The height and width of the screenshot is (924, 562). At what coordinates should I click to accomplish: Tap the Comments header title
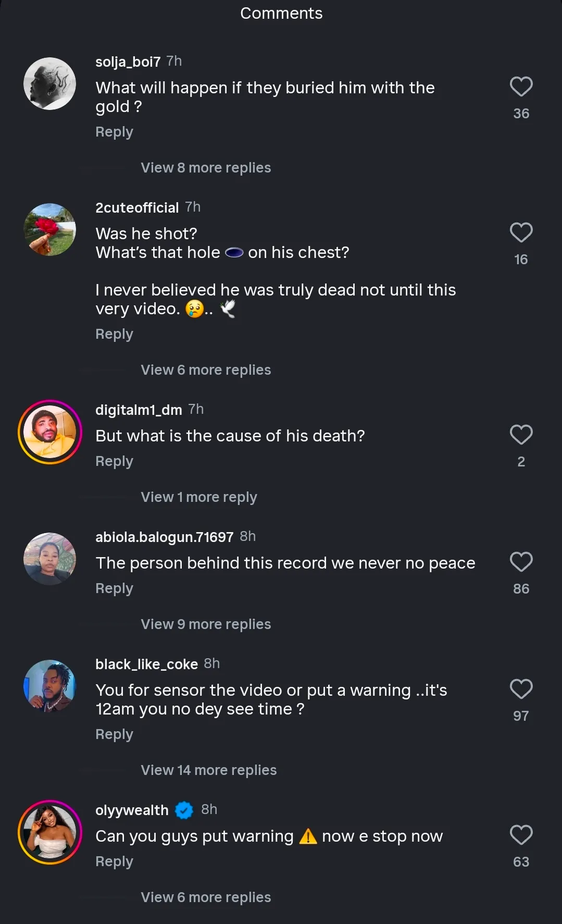(x=281, y=14)
